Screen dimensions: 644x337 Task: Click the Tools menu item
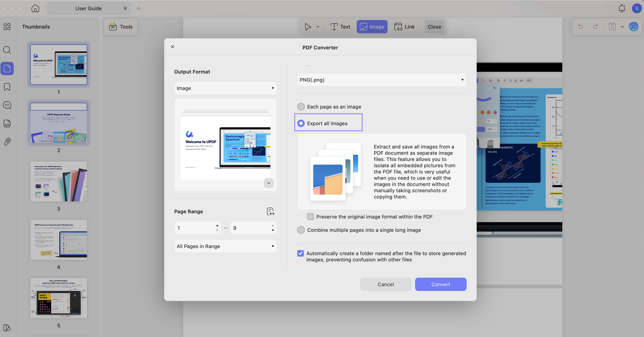point(121,26)
